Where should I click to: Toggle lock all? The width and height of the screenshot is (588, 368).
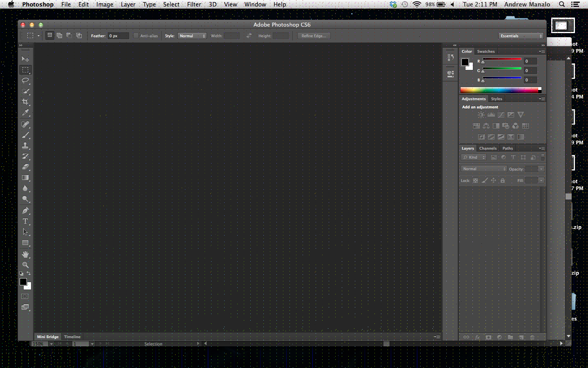pos(503,180)
